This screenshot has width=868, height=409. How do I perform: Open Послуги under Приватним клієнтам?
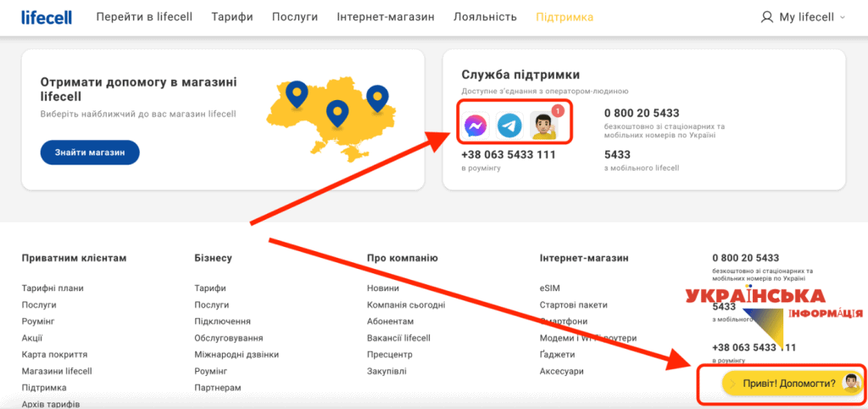click(x=39, y=305)
